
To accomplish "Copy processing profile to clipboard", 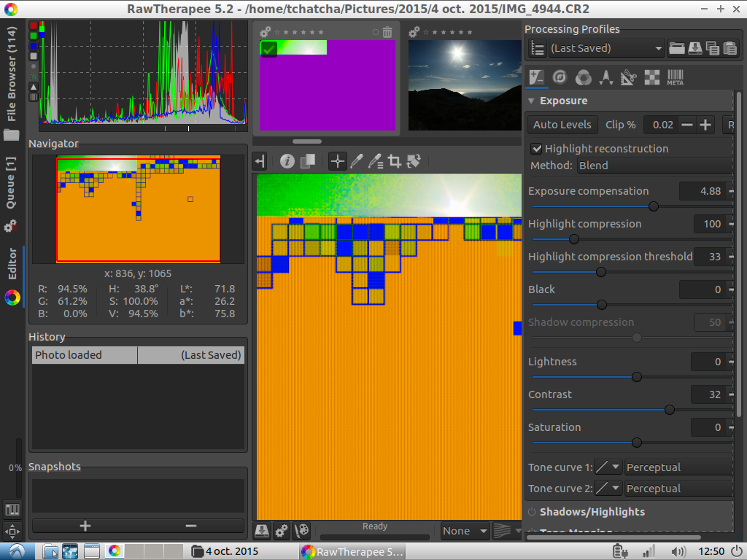I will (x=712, y=48).
